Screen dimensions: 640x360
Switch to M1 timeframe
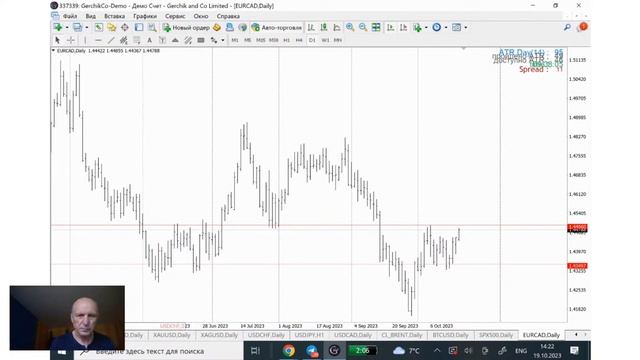coord(235,40)
